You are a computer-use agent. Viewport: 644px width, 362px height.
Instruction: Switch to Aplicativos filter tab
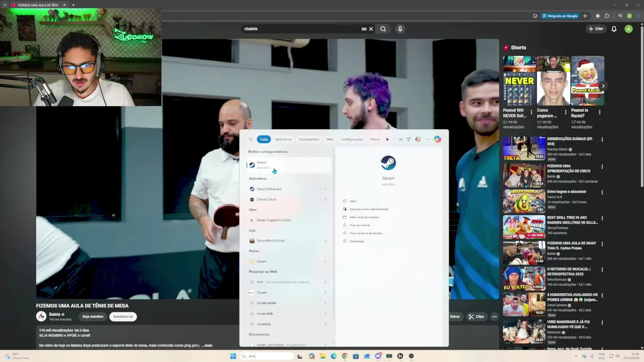[x=283, y=139]
